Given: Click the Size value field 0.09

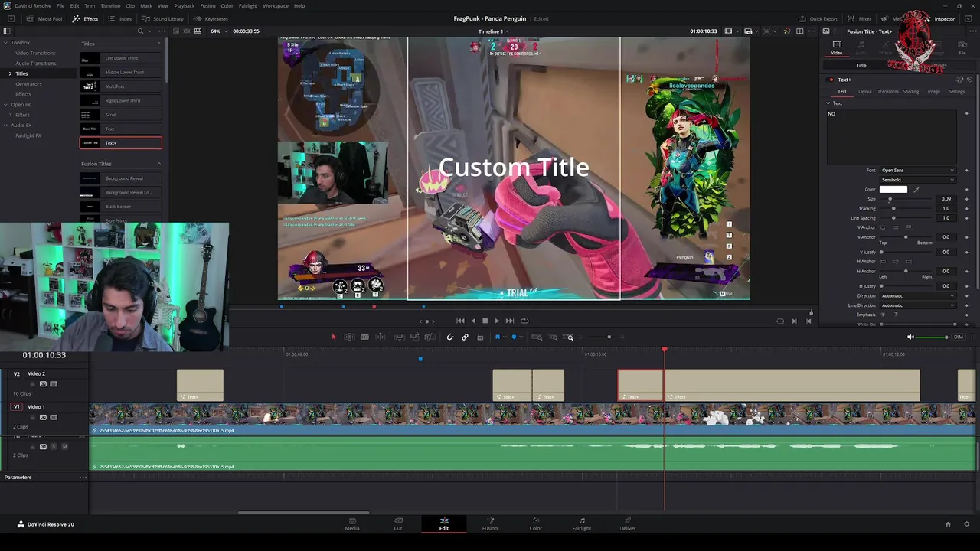Looking at the screenshot, I should tap(946, 199).
